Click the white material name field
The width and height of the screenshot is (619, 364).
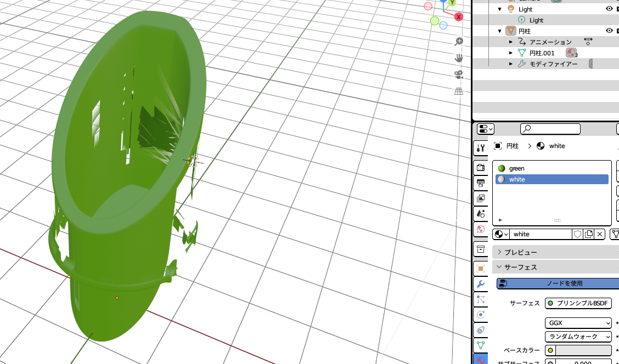541,234
